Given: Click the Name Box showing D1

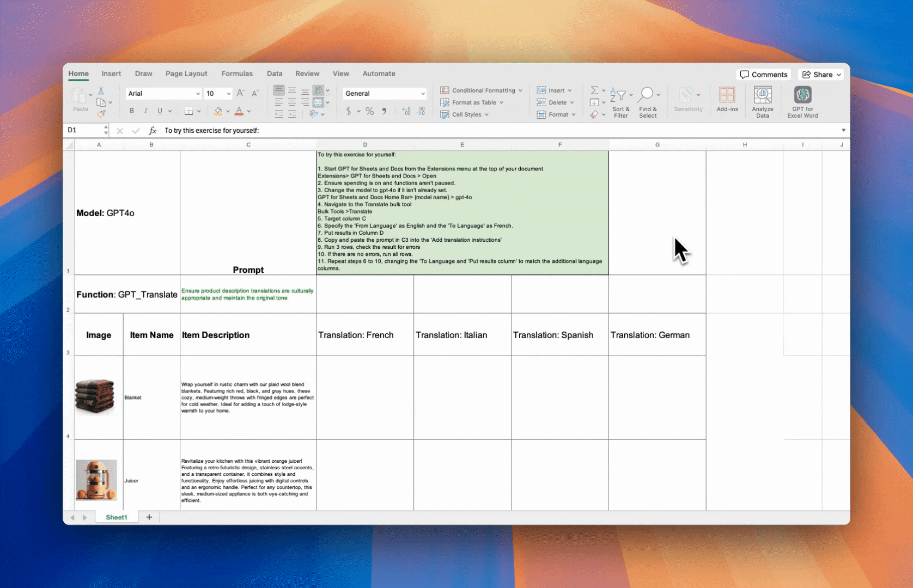Looking at the screenshot, I should 84,131.
